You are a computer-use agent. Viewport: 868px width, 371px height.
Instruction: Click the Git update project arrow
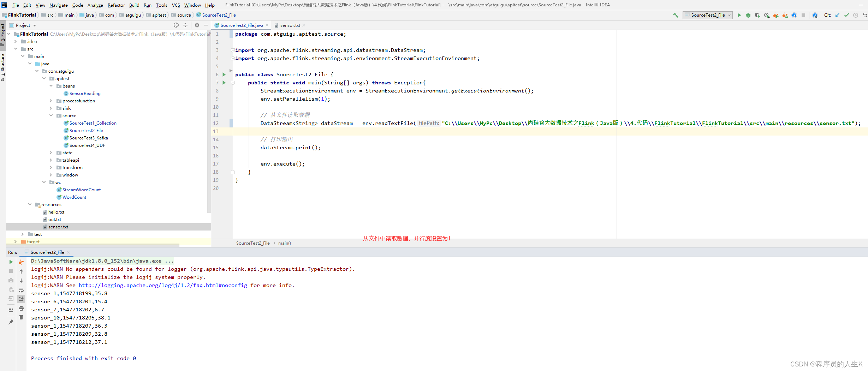tap(837, 15)
